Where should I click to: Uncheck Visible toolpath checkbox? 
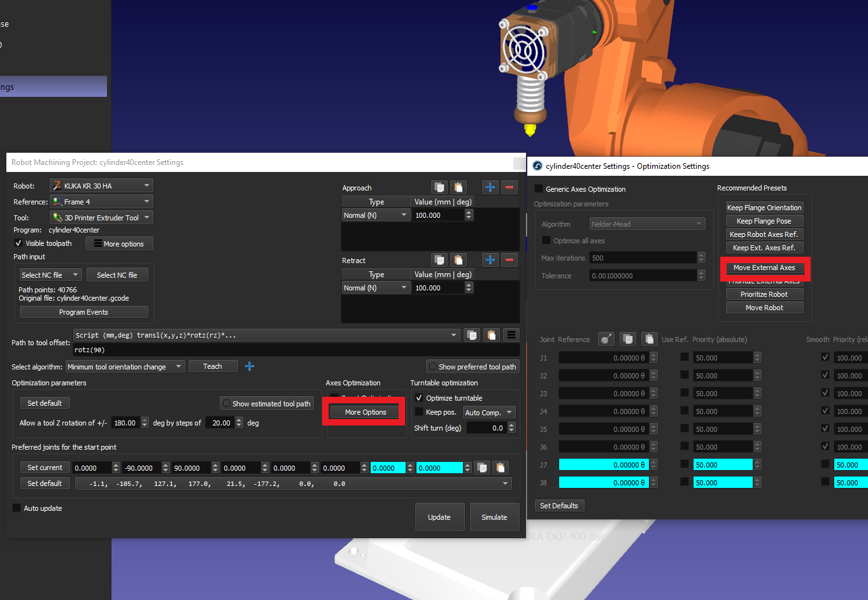[18, 243]
